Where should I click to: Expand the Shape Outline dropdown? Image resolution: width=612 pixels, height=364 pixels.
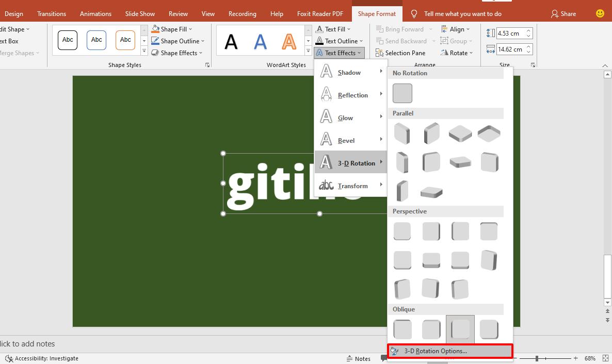[203, 41]
